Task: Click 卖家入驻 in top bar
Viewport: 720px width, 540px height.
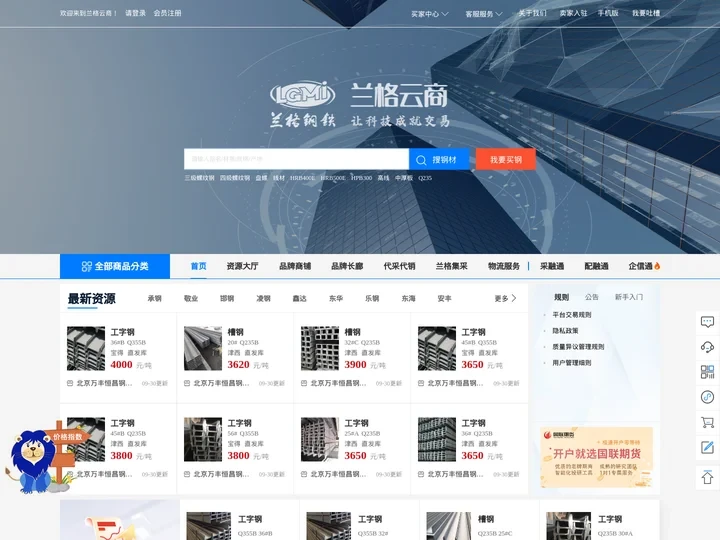Action: pyautogui.click(x=573, y=13)
